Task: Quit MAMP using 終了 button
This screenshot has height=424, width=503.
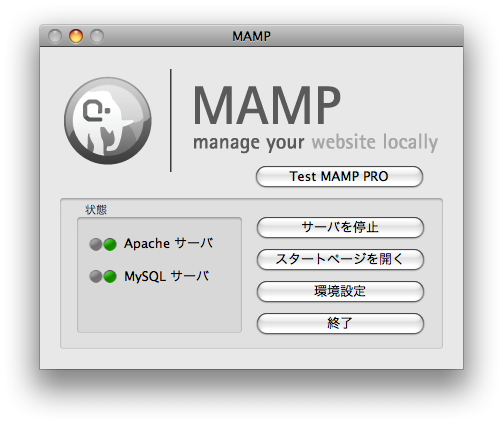Action: pyautogui.click(x=340, y=323)
